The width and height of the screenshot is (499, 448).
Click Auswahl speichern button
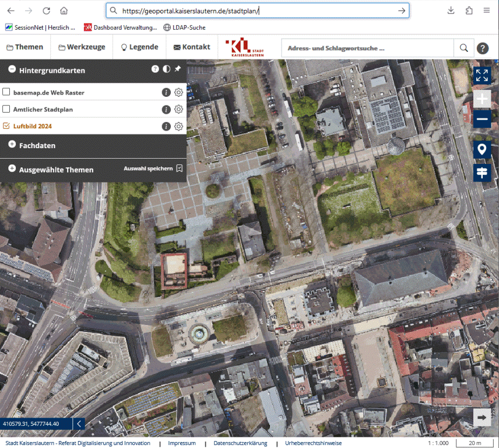coord(153,169)
